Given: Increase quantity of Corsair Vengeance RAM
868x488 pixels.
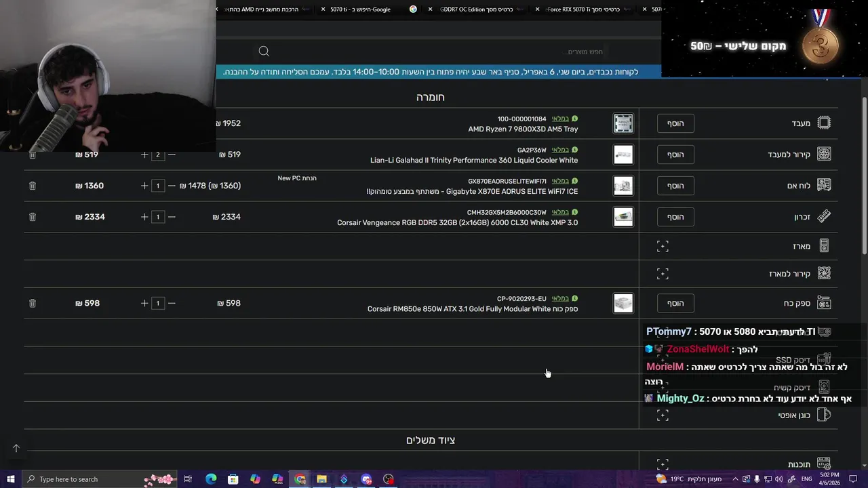Looking at the screenshot, I should click(144, 217).
